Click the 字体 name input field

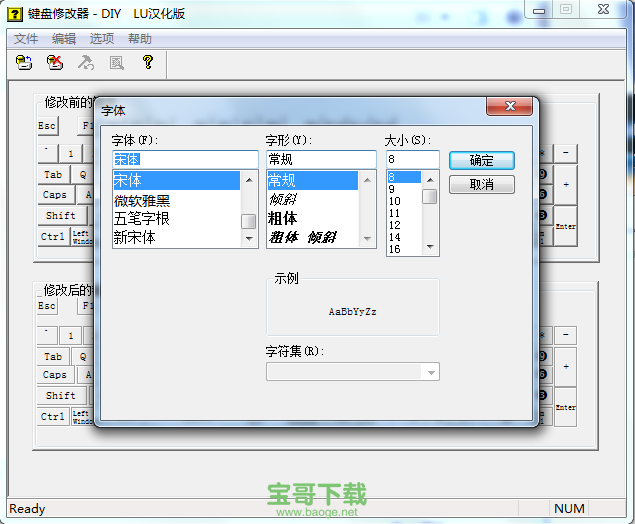[185, 159]
